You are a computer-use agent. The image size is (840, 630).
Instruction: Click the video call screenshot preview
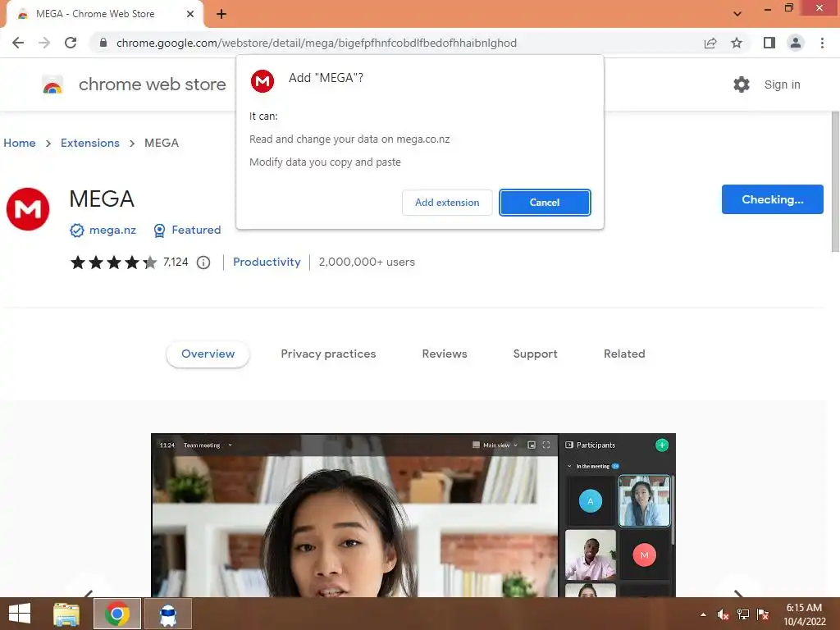click(413, 515)
